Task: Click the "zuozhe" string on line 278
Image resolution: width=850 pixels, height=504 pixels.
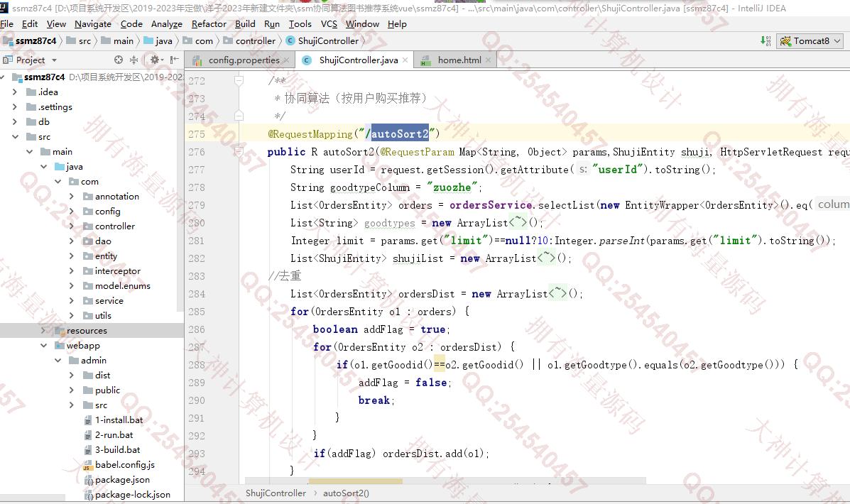Action: tap(452, 187)
